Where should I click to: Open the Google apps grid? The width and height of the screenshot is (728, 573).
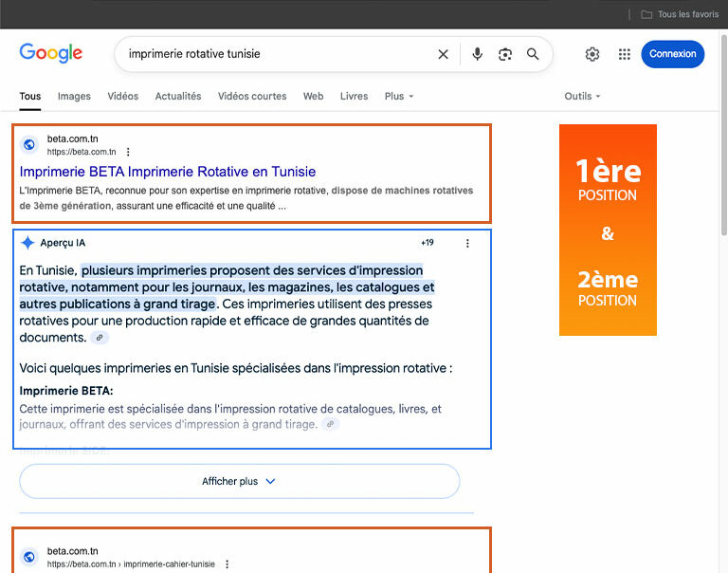[624, 54]
